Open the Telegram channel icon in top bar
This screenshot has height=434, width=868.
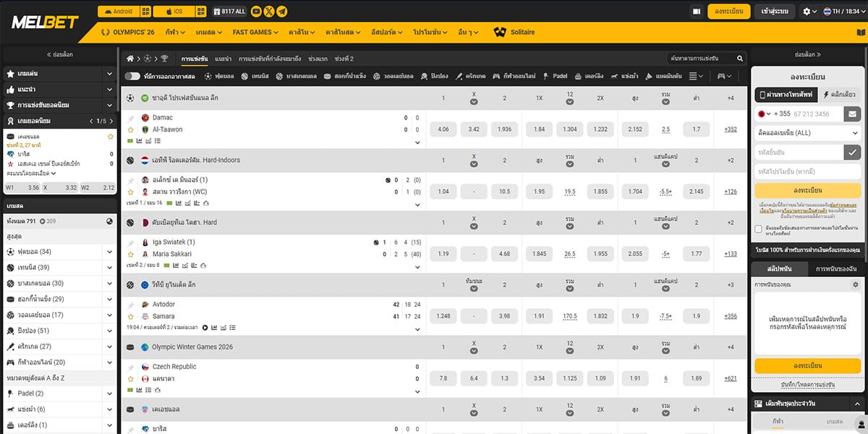(x=281, y=11)
